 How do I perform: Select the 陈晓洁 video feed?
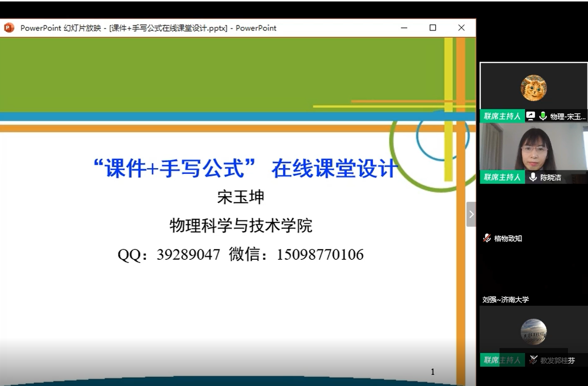(533, 147)
